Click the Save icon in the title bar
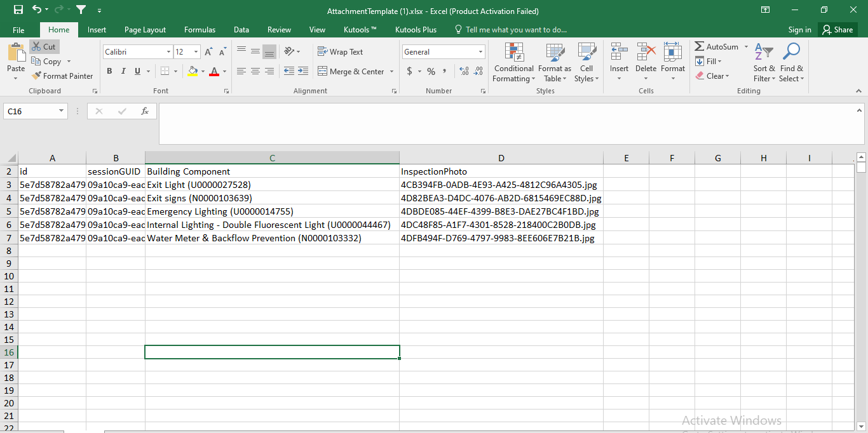This screenshot has height=433, width=868. [18, 10]
